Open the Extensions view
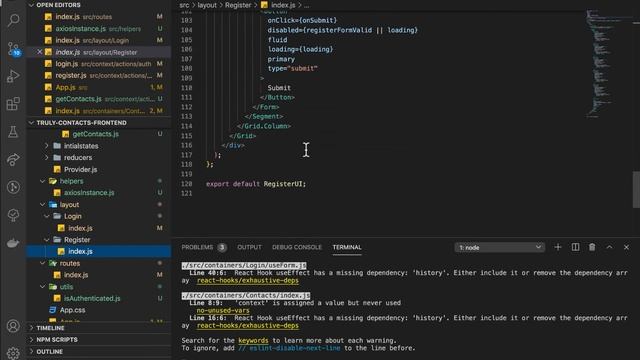Viewport: 640px width, 360px height. 13,104
